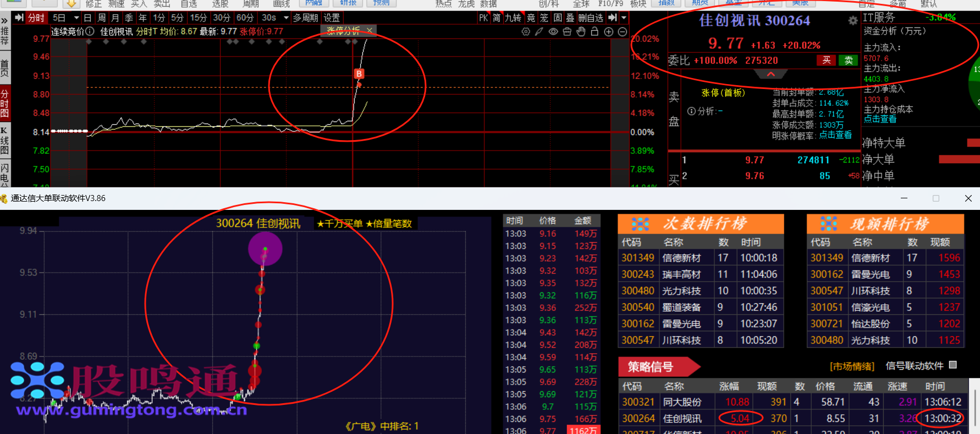This screenshot has width=980, height=434.
Task: Click the 策略信号 red banner
Action: pos(659,366)
